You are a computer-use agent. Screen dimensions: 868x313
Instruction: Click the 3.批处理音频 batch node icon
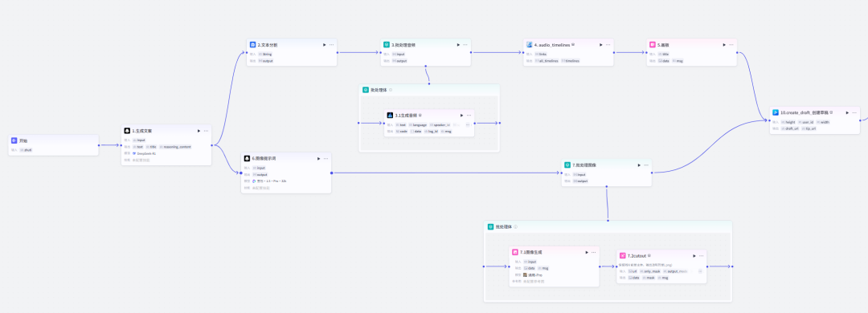[x=387, y=45]
